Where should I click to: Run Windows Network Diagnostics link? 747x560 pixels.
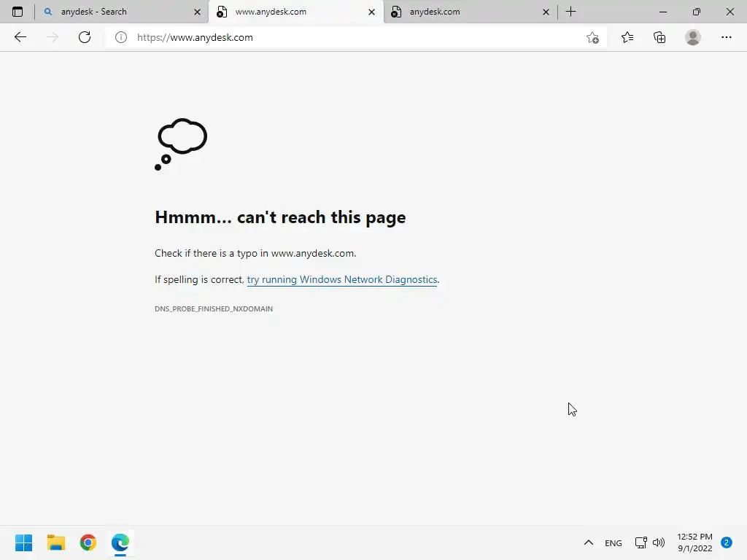(x=341, y=279)
